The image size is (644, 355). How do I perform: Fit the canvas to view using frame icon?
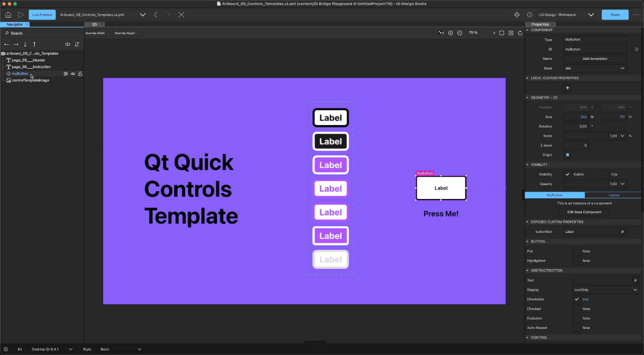pyautogui.click(x=502, y=33)
